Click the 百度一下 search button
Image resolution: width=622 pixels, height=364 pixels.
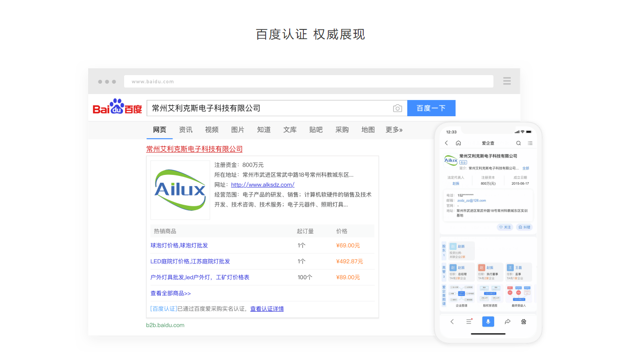pos(431,108)
